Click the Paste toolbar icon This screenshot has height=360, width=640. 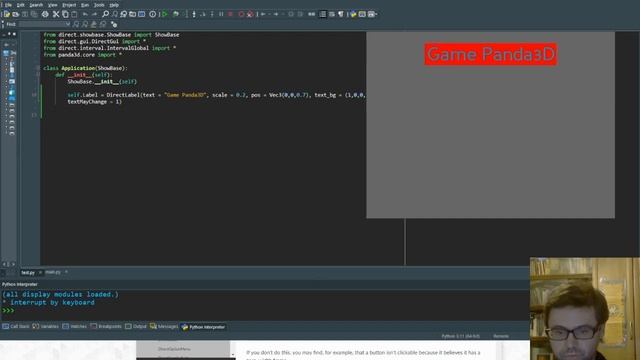[74, 14]
